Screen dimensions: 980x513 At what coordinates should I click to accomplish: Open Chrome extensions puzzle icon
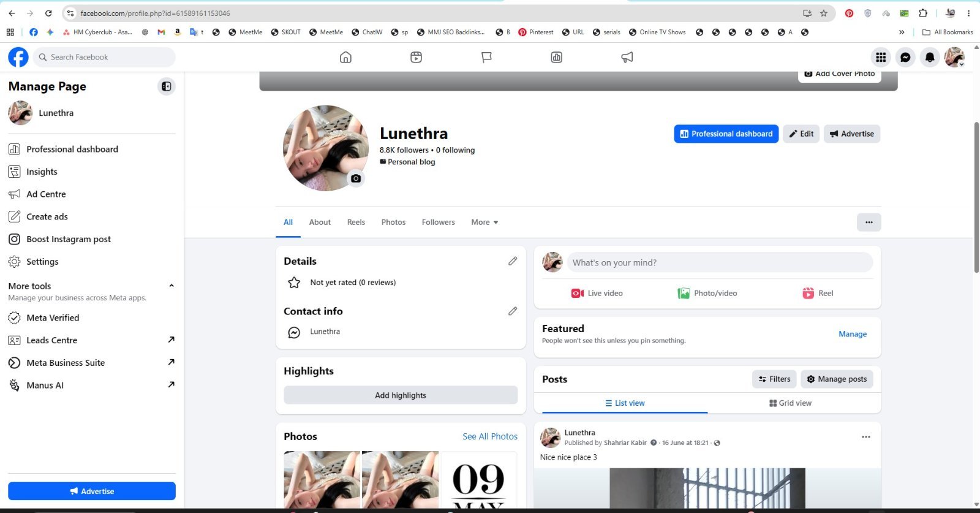(x=923, y=13)
